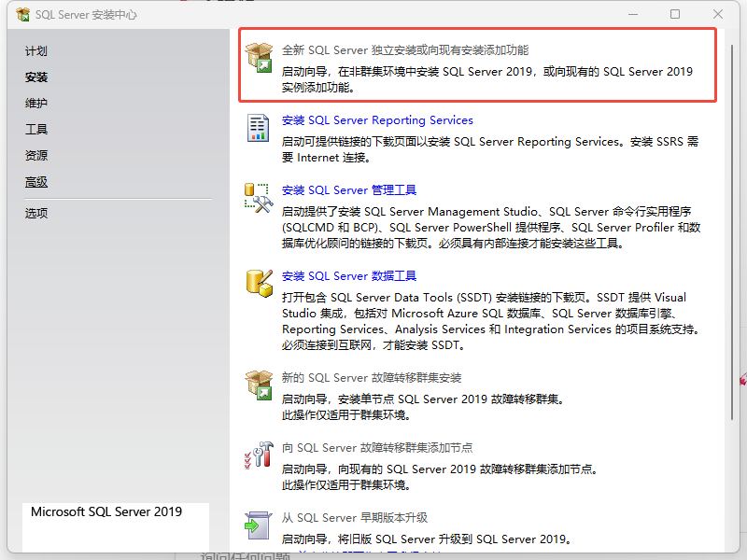Open the 高级 sidebar item
This screenshot has height=560, width=747.
(36, 182)
